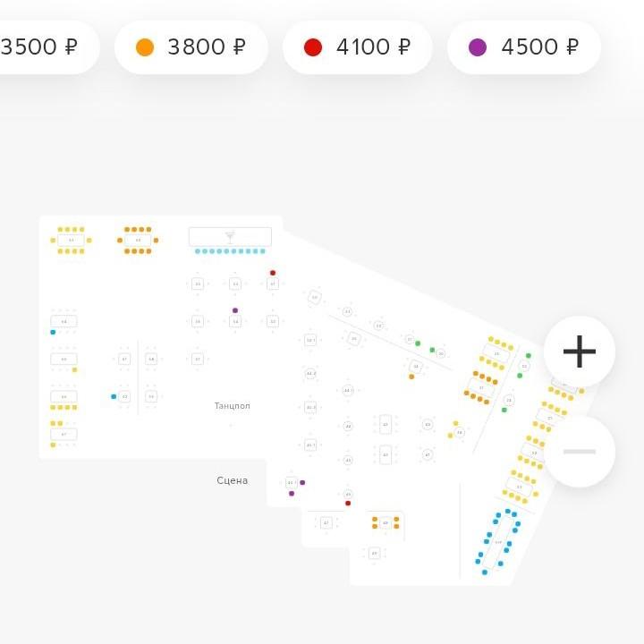
Task: Select the purple seat right of the table beside Сцена
Action: (x=302, y=482)
